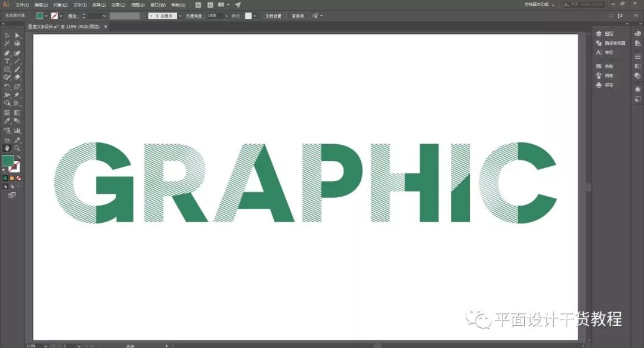The image size is (644, 348).
Task: Open the 图层 (Layers) panel
Action: click(605, 33)
